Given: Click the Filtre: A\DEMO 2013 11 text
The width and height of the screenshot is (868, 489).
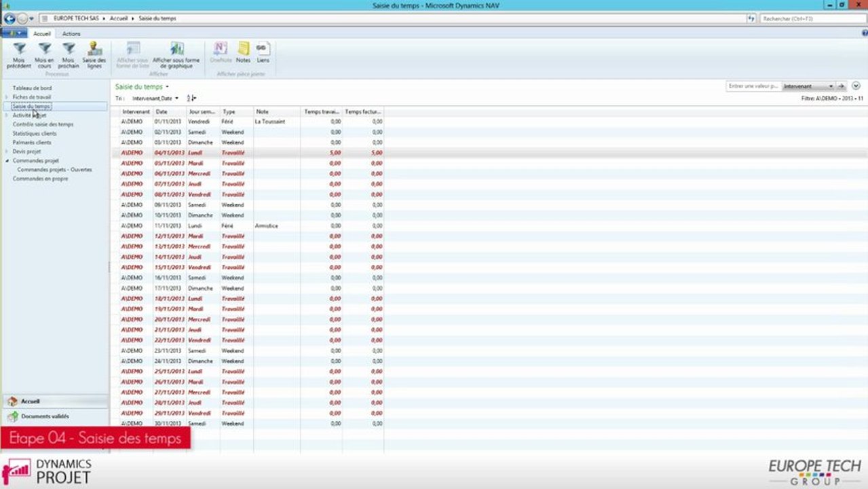Looking at the screenshot, I should (x=832, y=98).
